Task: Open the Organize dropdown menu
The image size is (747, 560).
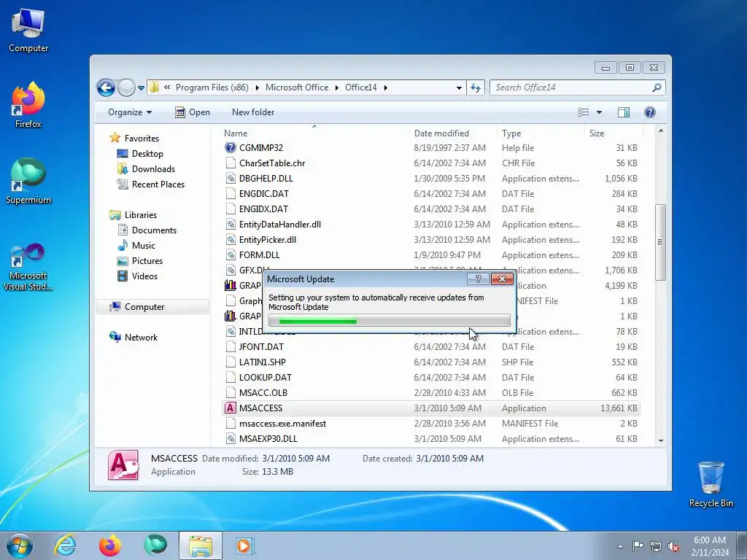Action: pos(130,112)
